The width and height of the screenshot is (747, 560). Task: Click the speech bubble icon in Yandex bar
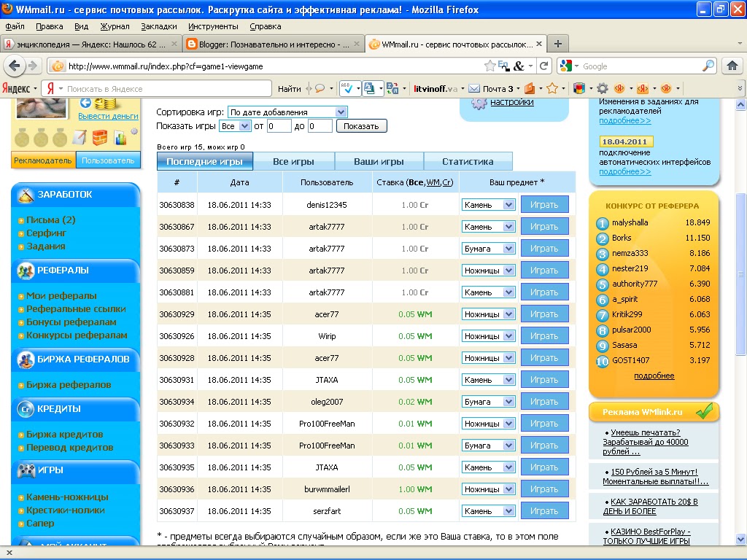tap(320, 88)
